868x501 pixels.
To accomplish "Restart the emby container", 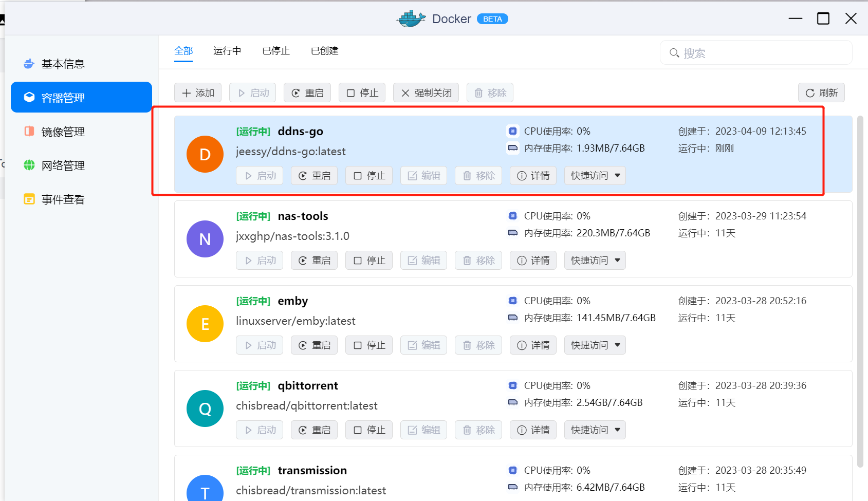I will click(315, 345).
